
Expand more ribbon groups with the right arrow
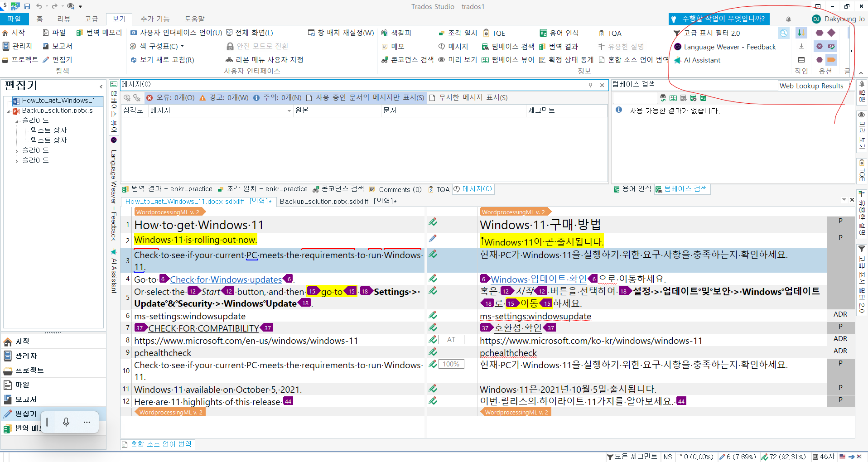click(x=852, y=51)
